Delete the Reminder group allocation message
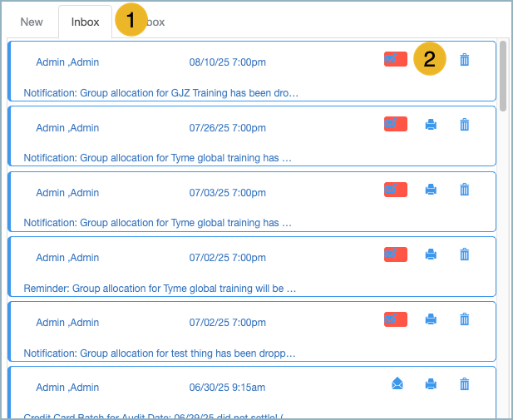Screen dimensions: 513x420 click(465, 254)
